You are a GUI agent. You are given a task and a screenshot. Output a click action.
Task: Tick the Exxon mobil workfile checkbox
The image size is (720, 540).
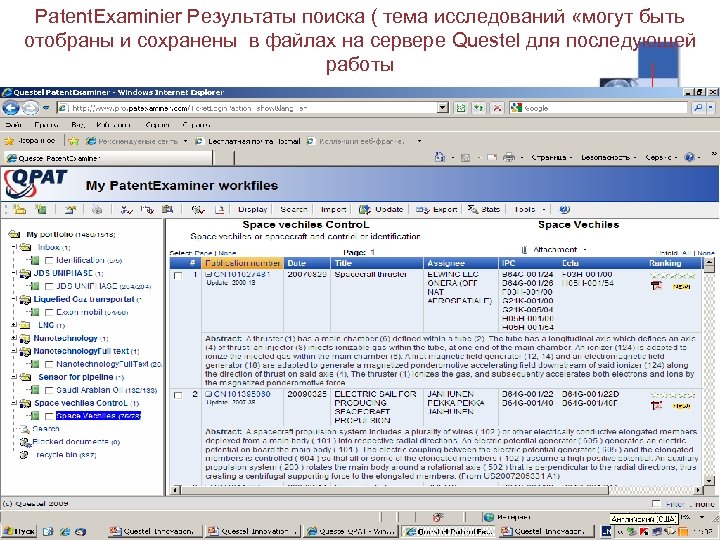pyautogui.click(x=49, y=312)
